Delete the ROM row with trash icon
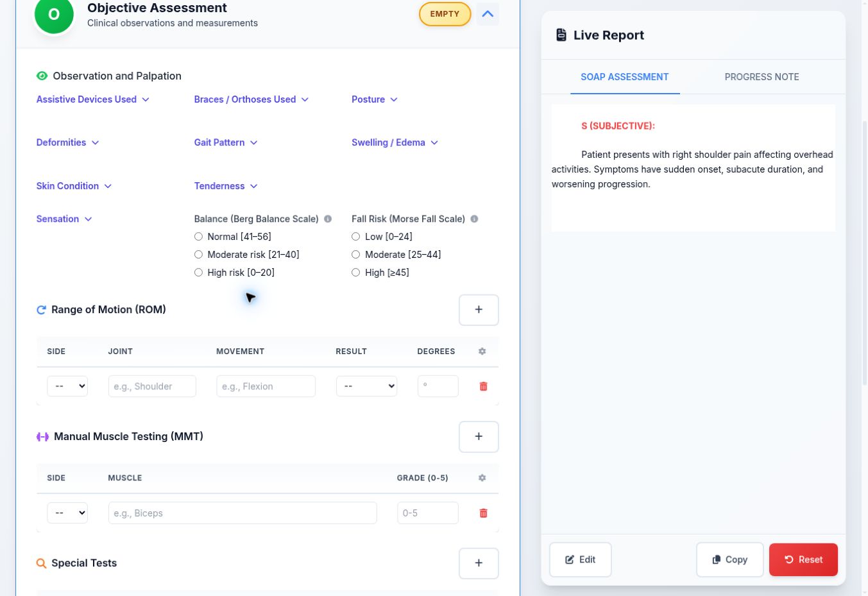868x596 pixels. coord(484,386)
